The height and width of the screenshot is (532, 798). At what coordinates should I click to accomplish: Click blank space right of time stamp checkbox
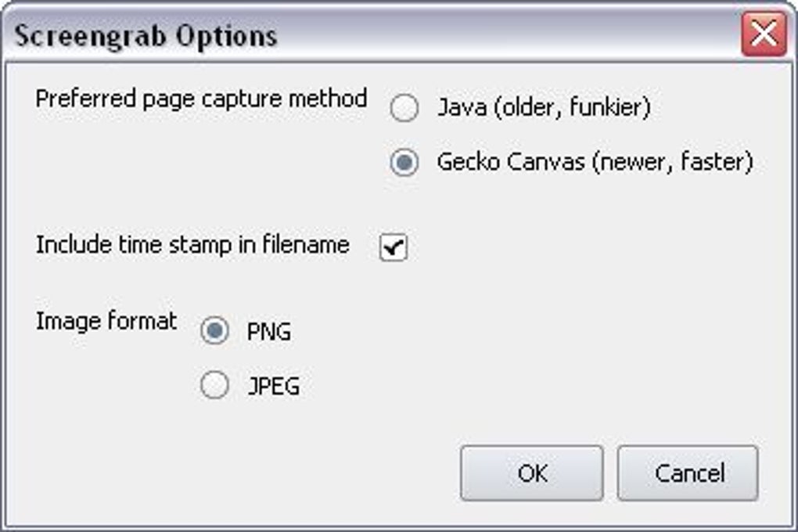coord(587,247)
